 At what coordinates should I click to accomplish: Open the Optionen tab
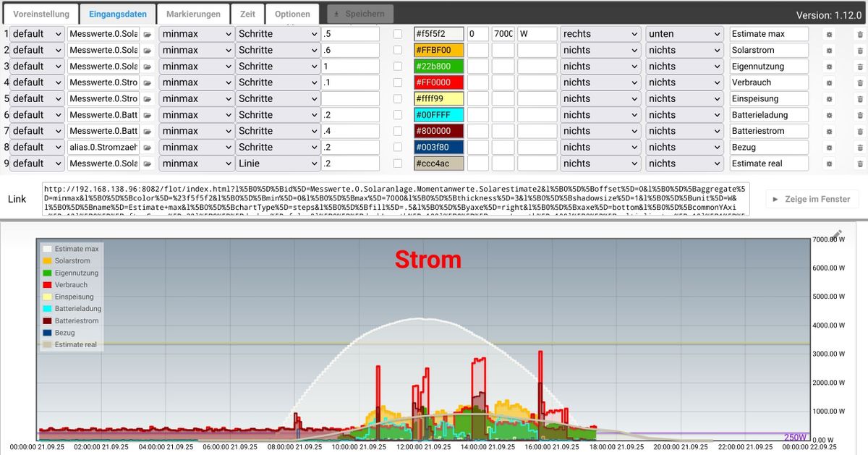pos(292,14)
